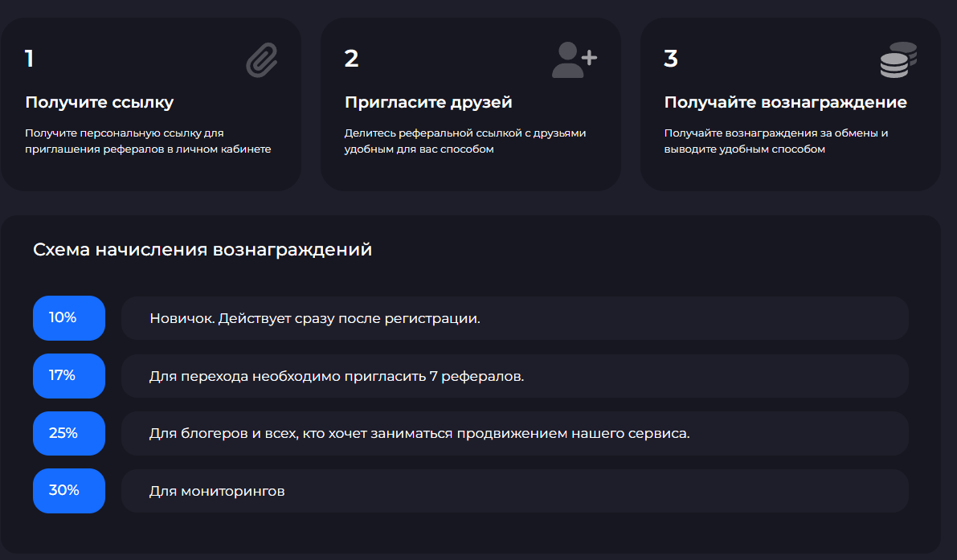This screenshot has height=560, width=957.
Task: Click step number 1 on first card
Action: tap(29, 59)
